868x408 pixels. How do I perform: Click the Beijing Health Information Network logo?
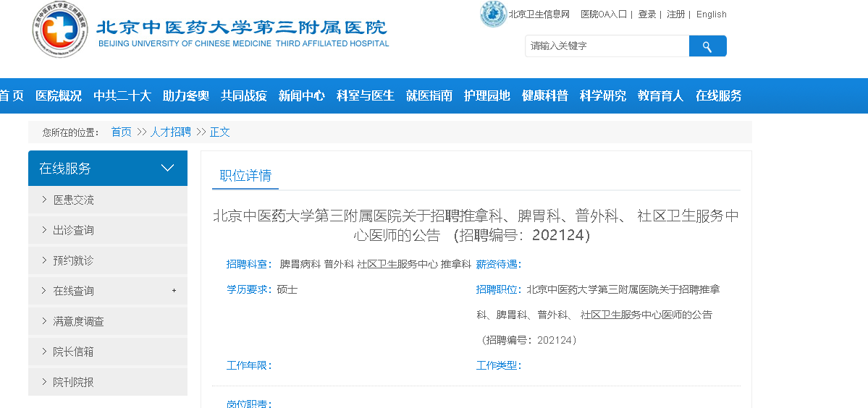pyautogui.click(x=493, y=14)
